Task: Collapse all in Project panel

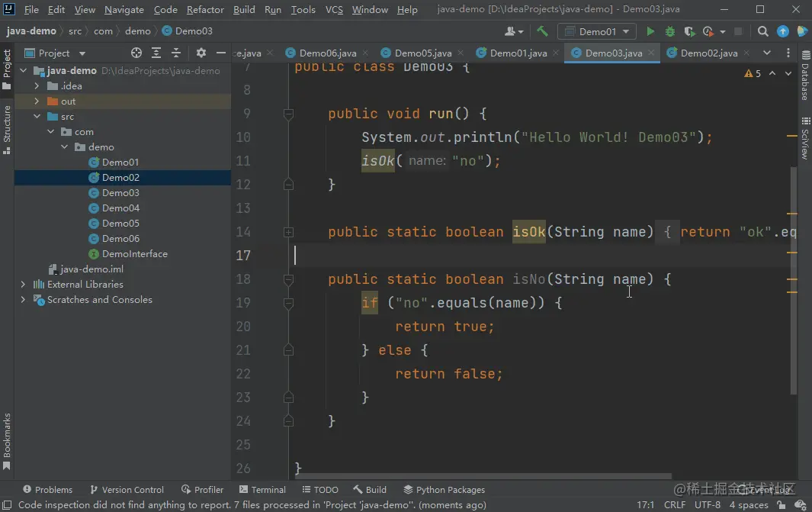Action: click(x=176, y=53)
